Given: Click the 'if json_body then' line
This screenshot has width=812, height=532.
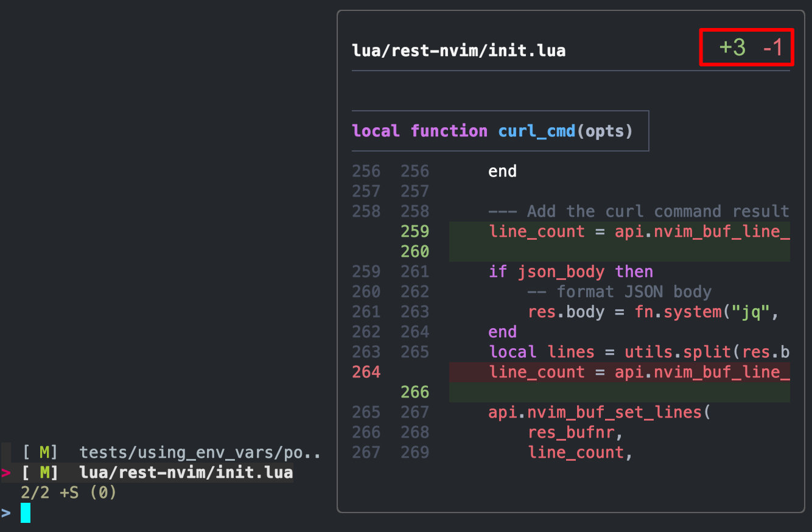Looking at the screenshot, I should (x=571, y=271).
